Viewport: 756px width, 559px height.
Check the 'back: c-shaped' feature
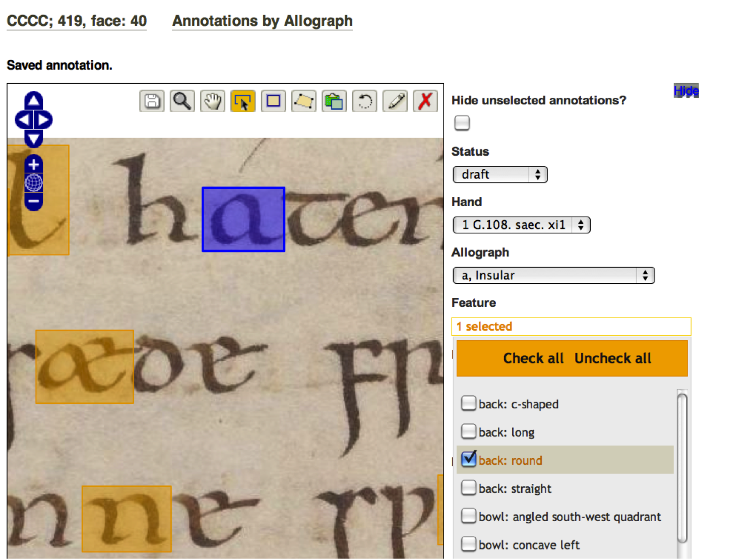tap(469, 403)
